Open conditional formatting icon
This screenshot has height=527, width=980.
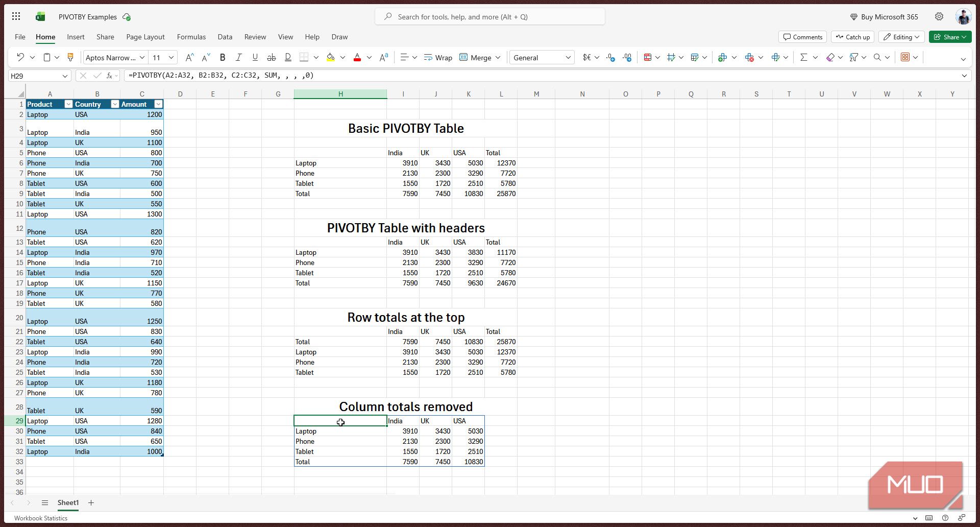pyautogui.click(x=648, y=57)
